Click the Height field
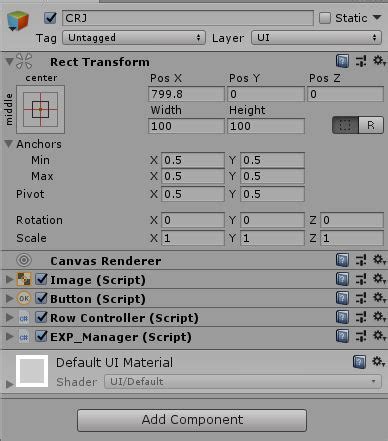The width and height of the screenshot is (388, 441). (266, 126)
